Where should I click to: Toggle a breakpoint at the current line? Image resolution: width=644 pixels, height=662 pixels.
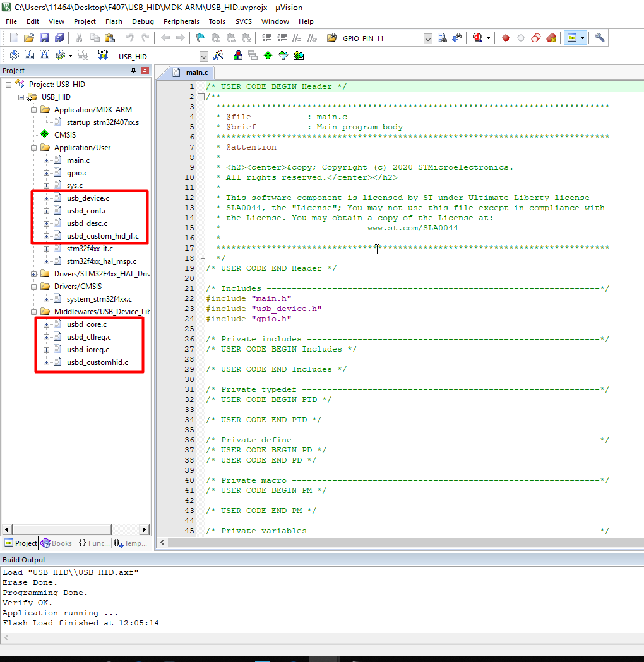click(505, 38)
